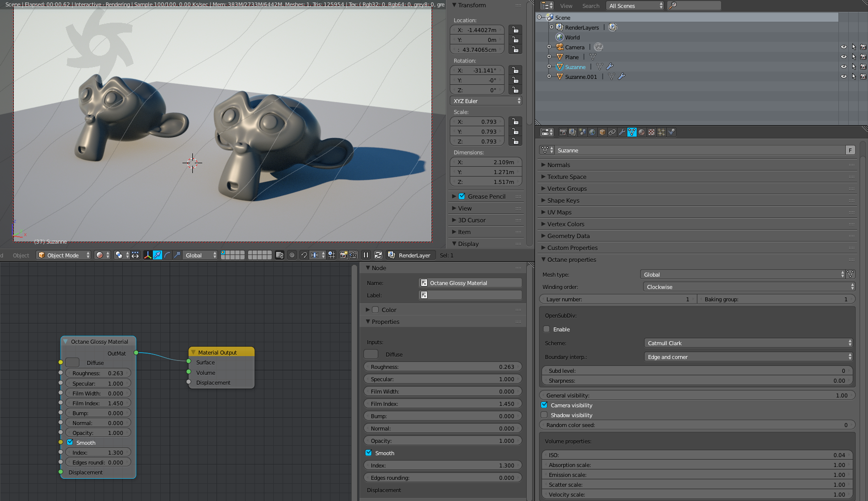Open the Render properties tab (camera icon)
868x501 pixels.
click(563, 132)
